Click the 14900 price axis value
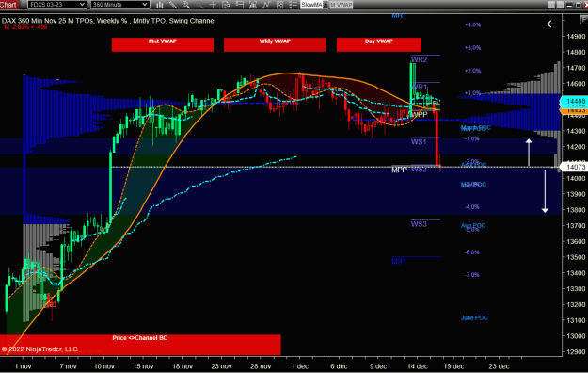Image resolution: width=588 pixels, height=373 pixels. coord(576,37)
